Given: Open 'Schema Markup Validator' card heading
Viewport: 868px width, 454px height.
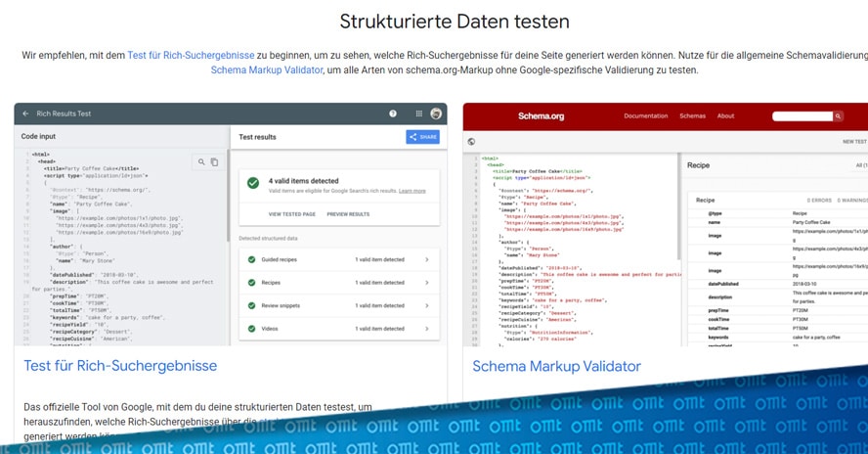Looking at the screenshot, I should coord(556,366).
